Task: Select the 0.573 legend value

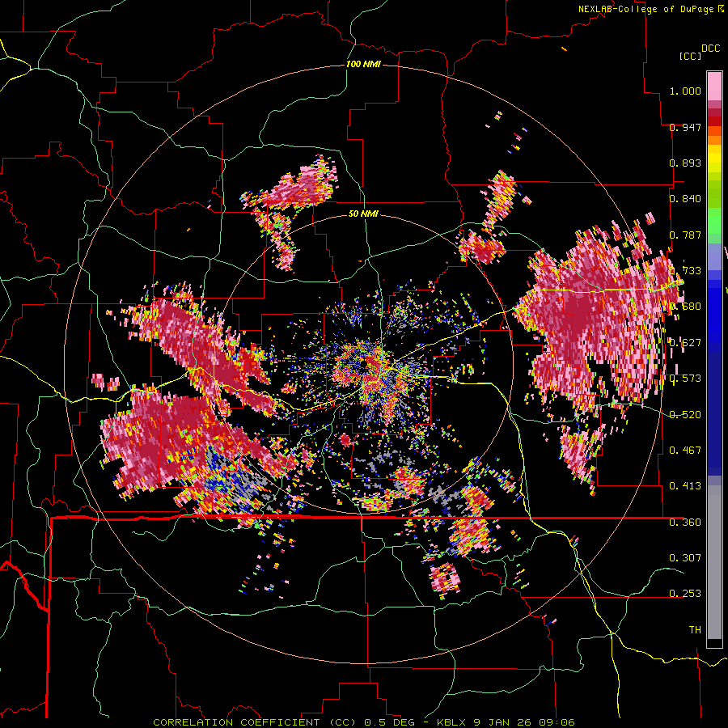Action: 685,379
